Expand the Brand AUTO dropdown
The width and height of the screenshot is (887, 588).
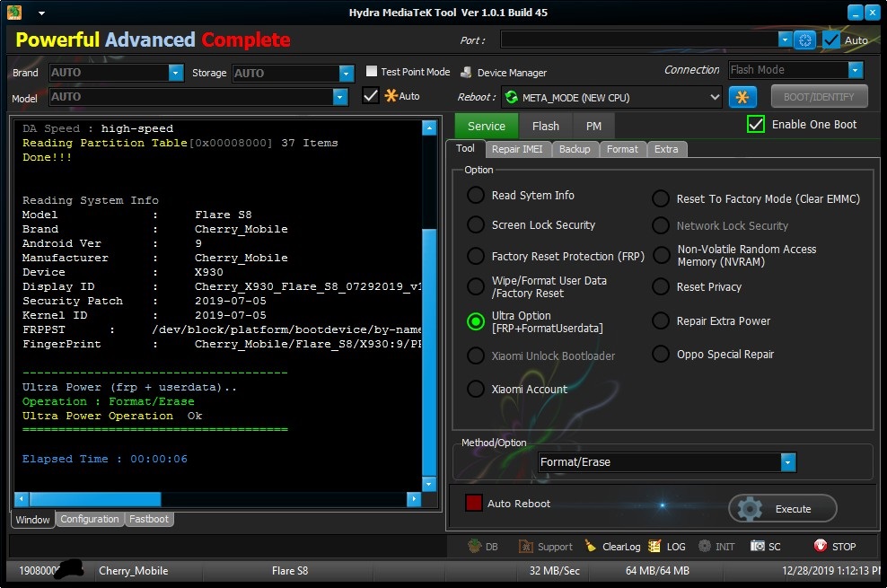pos(176,73)
